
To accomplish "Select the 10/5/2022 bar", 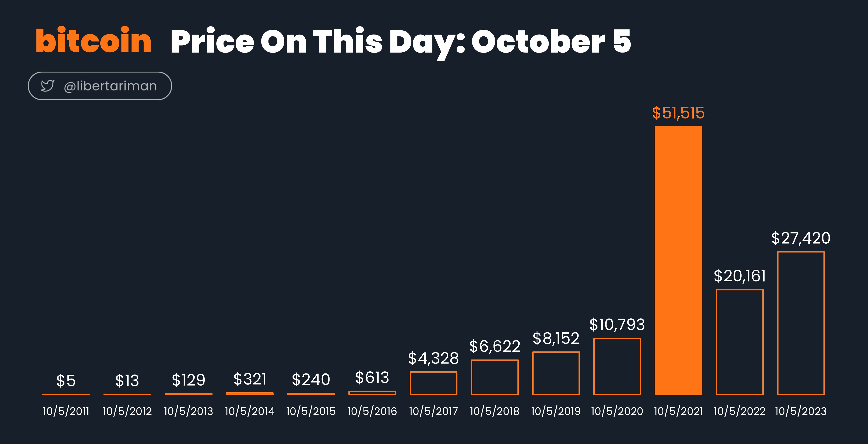I will pyautogui.click(x=740, y=342).
